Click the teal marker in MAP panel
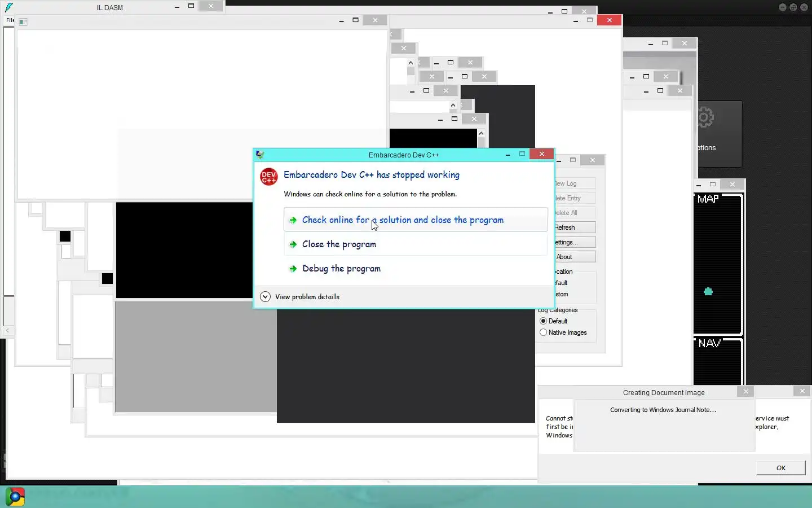The width and height of the screenshot is (812, 508). [x=708, y=291]
